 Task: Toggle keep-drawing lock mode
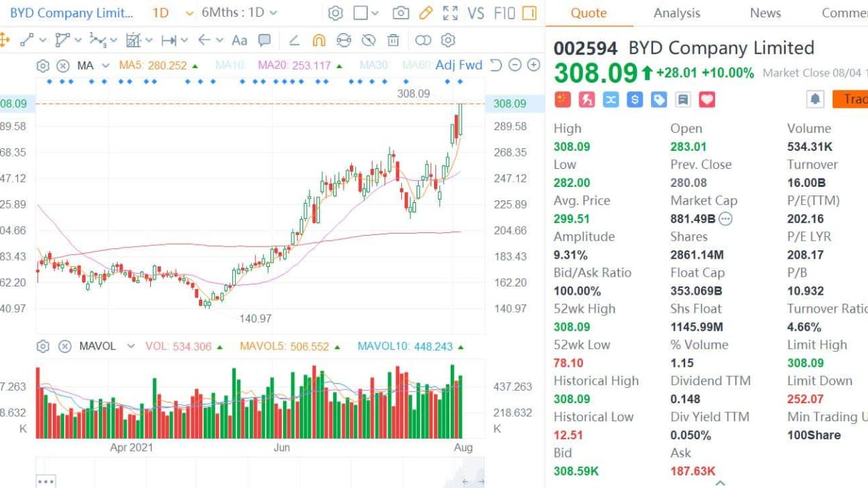point(344,40)
